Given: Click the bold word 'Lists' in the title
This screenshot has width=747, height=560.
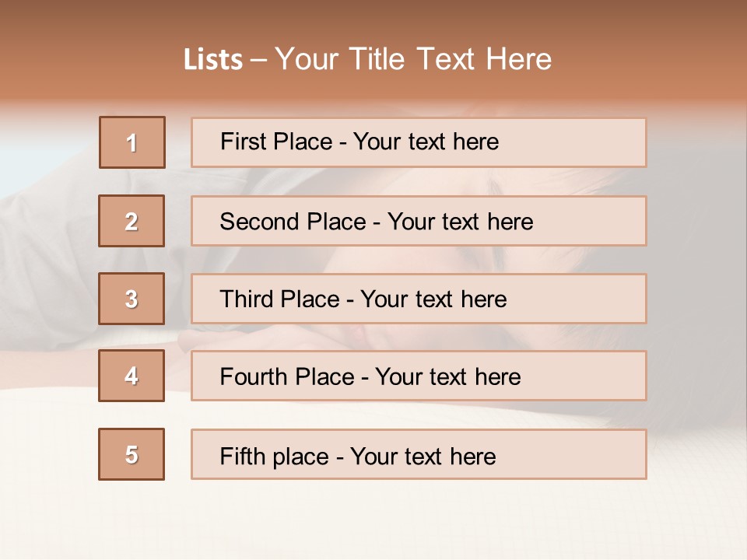Looking at the screenshot, I should point(213,60).
